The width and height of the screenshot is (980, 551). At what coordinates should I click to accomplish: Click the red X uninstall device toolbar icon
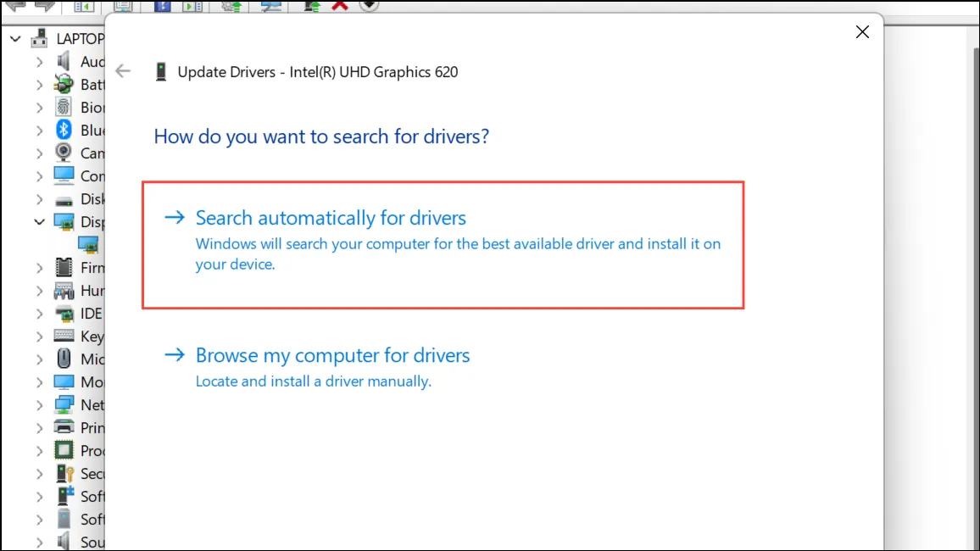click(340, 6)
